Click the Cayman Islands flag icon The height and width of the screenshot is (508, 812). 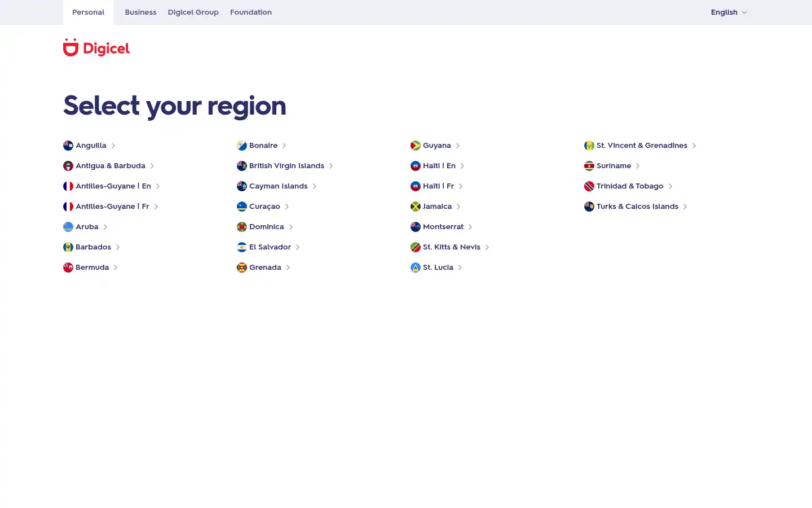[x=242, y=186]
